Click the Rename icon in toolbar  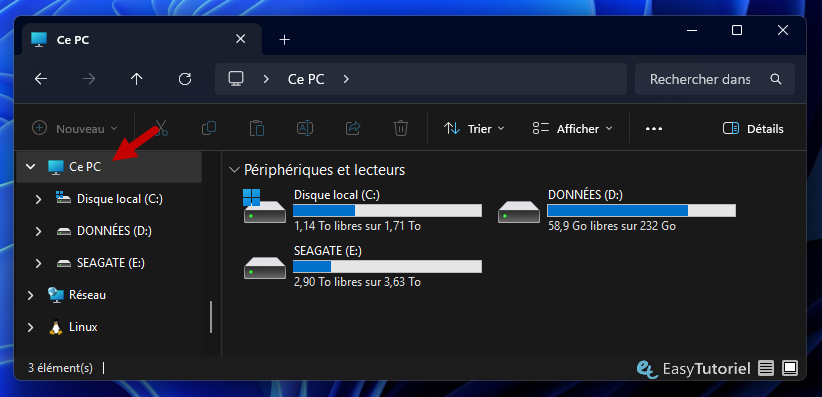305,128
